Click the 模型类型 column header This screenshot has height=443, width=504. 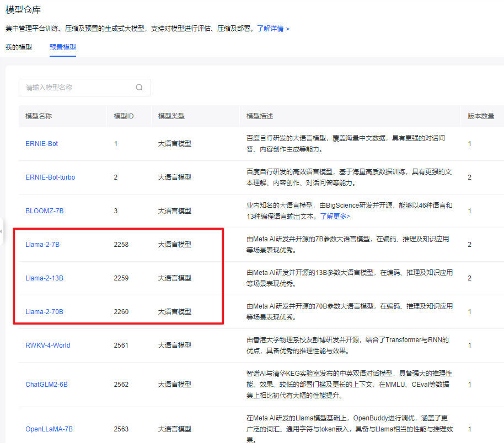point(171,116)
